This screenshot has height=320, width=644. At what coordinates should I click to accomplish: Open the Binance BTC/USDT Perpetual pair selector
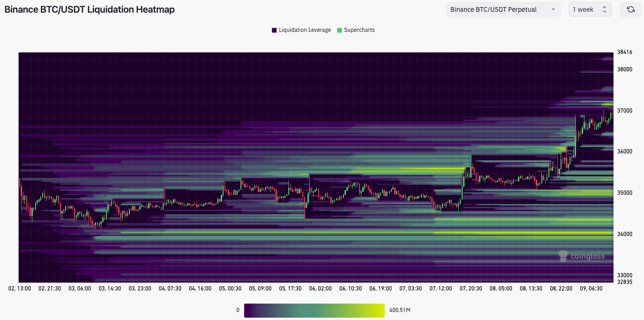(503, 9)
